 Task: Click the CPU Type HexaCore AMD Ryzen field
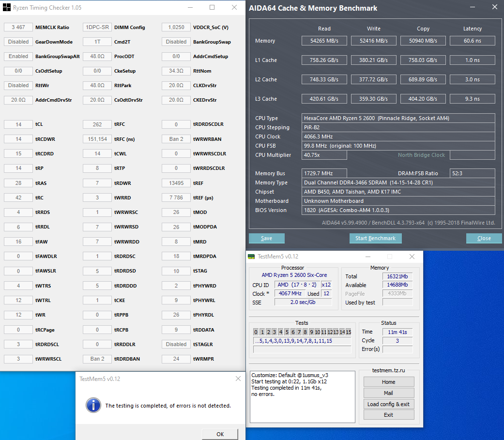[x=398, y=118]
